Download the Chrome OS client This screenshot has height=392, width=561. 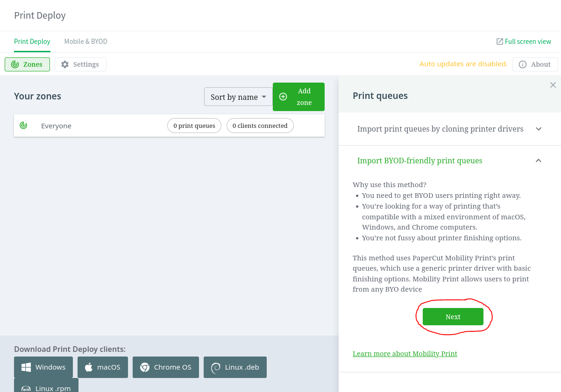(x=166, y=367)
